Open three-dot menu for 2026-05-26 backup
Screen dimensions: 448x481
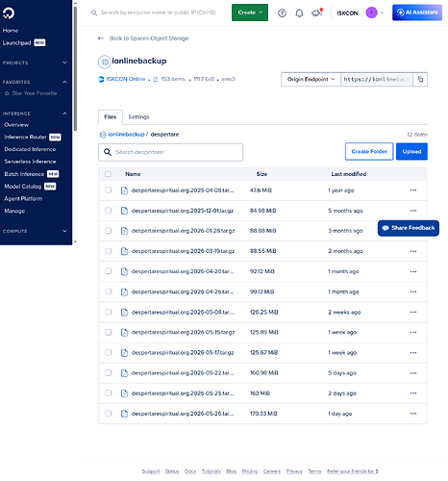pos(413,414)
